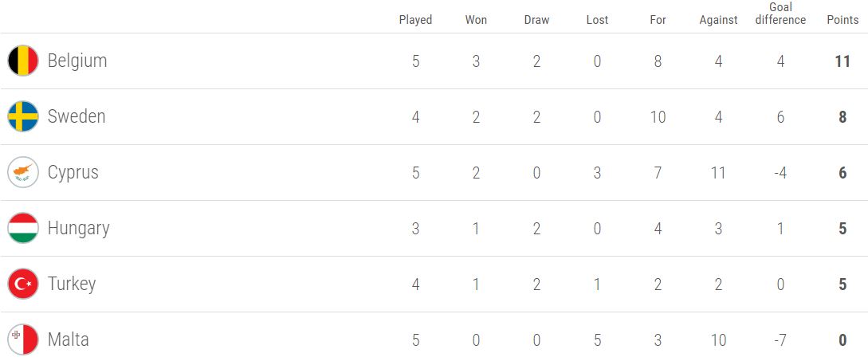868x361 pixels.
Task: Click the Belgium flag icon
Action: point(22,61)
